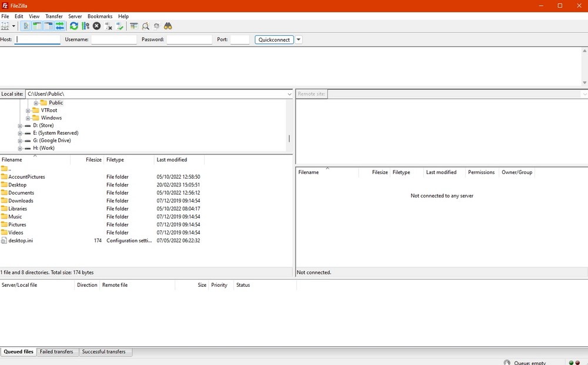
Task: Expand the Windows folder tree node
Action: [x=28, y=118]
